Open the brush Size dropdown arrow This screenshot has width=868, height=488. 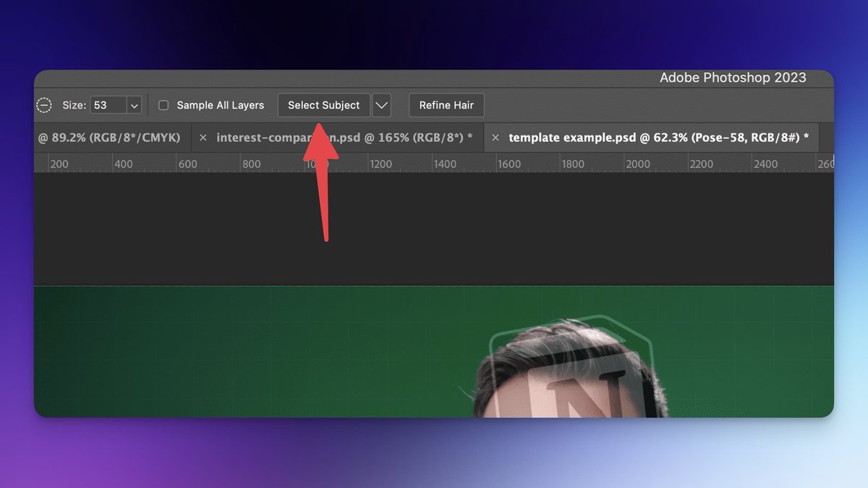pos(134,105)
